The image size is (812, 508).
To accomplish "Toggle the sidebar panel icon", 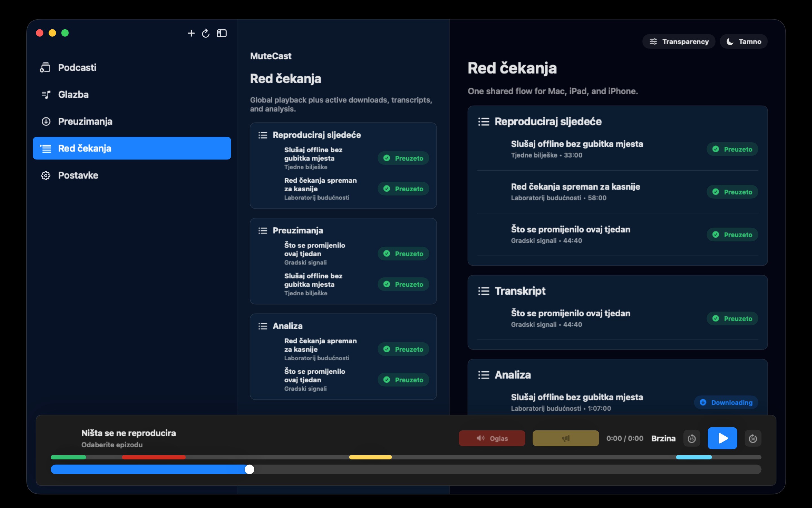I will [222, 33].
